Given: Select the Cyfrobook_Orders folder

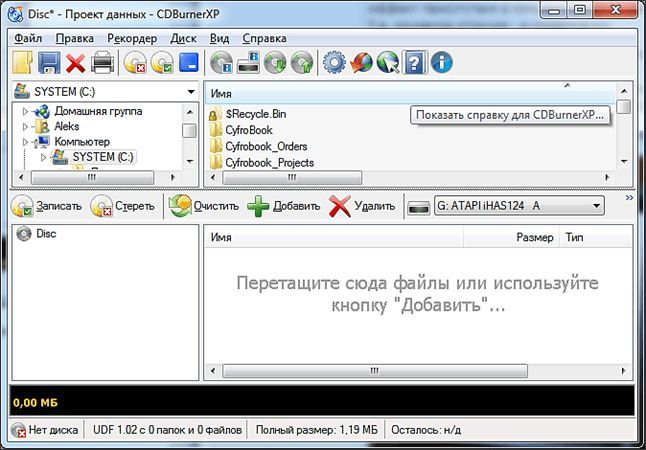Looking at the screenshot, I should pyautogui.click(x=266, y=146).
